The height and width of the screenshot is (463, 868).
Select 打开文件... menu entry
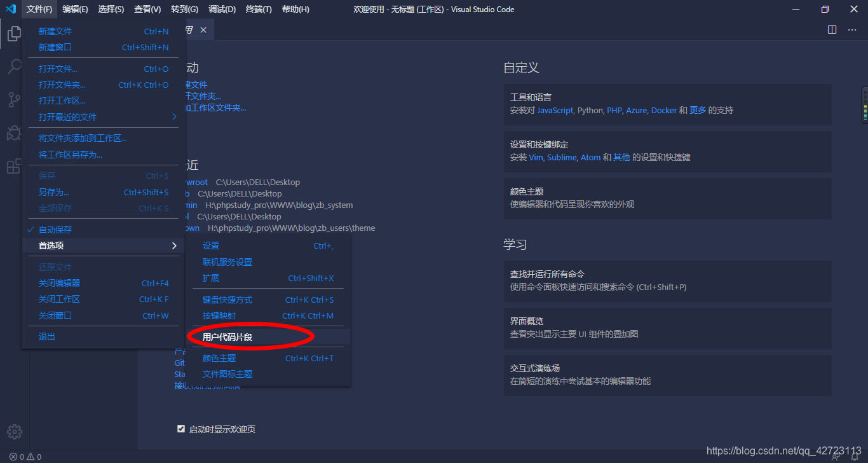click(x=104, y=69)
